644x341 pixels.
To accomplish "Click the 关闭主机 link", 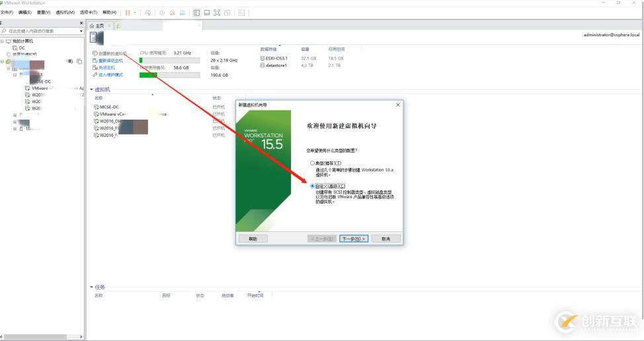I will click(107, 67).
